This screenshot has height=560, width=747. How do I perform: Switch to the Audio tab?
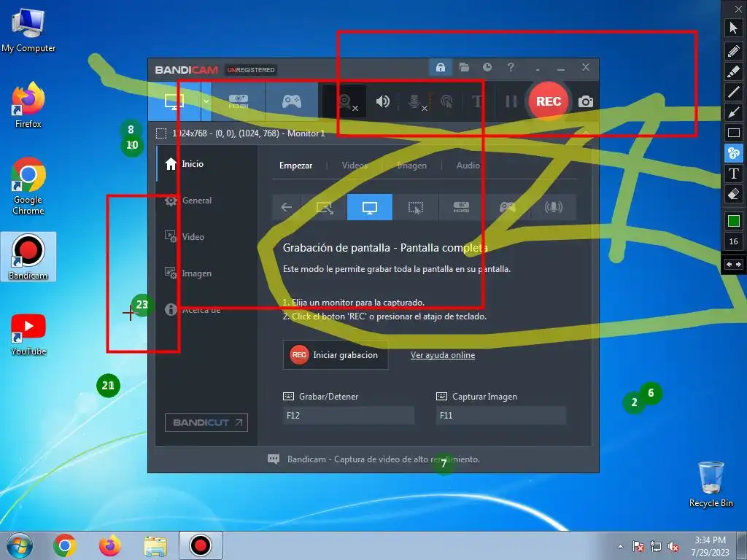coord(468,166)
